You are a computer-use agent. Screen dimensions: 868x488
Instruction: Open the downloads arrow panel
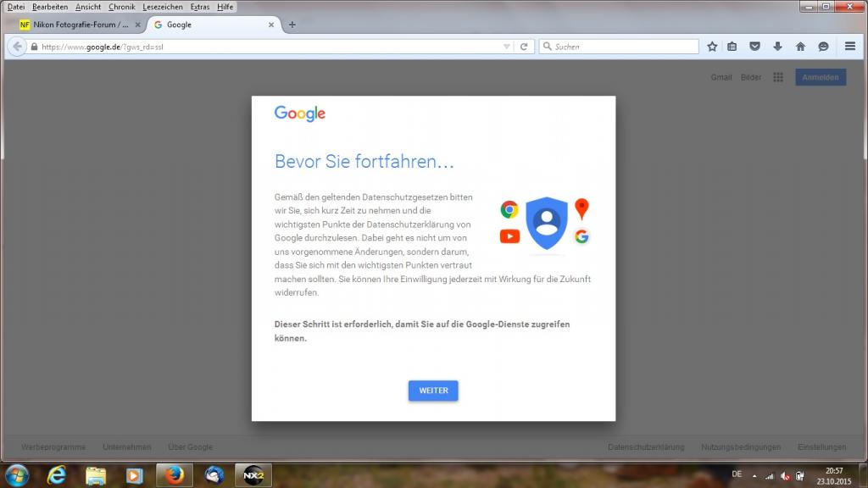(778, 47)
